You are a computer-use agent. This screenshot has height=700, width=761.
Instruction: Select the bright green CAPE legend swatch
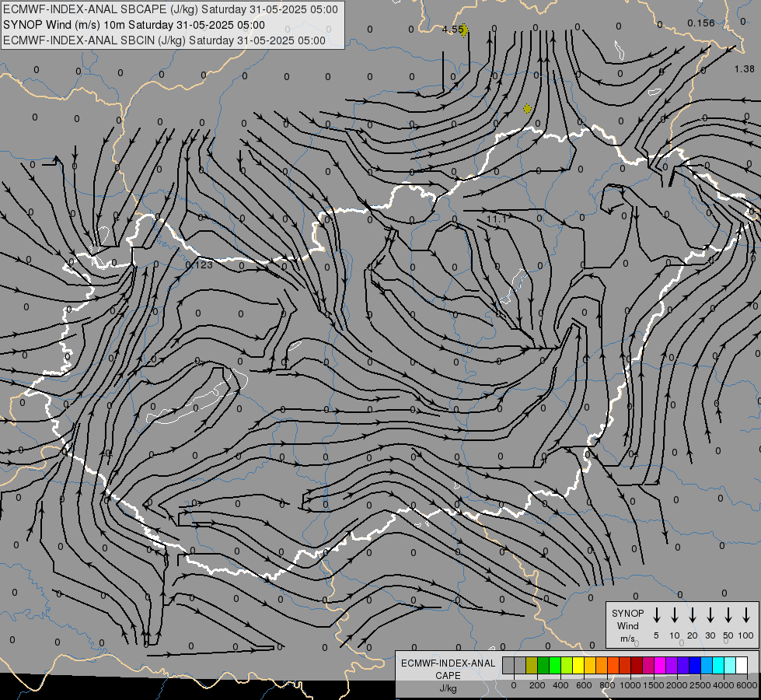point(555,665)
